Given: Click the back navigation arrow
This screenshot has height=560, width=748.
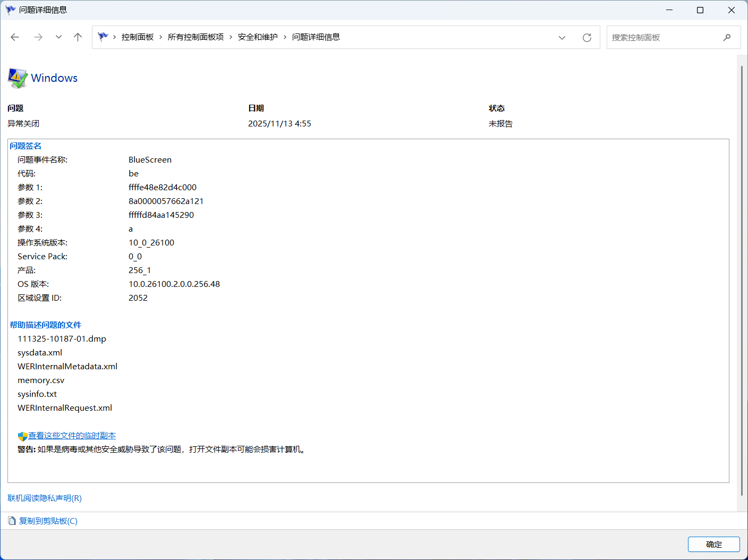Looking at the screenshot, I should click(x=15, y=37).
